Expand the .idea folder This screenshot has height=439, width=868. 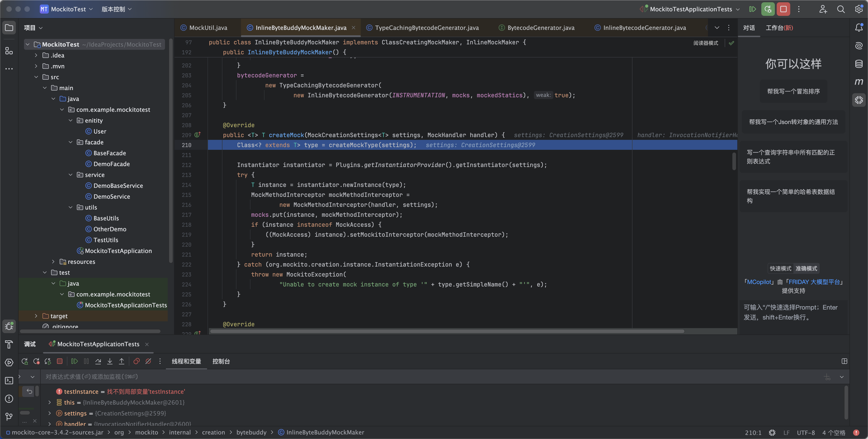[36, 55]
